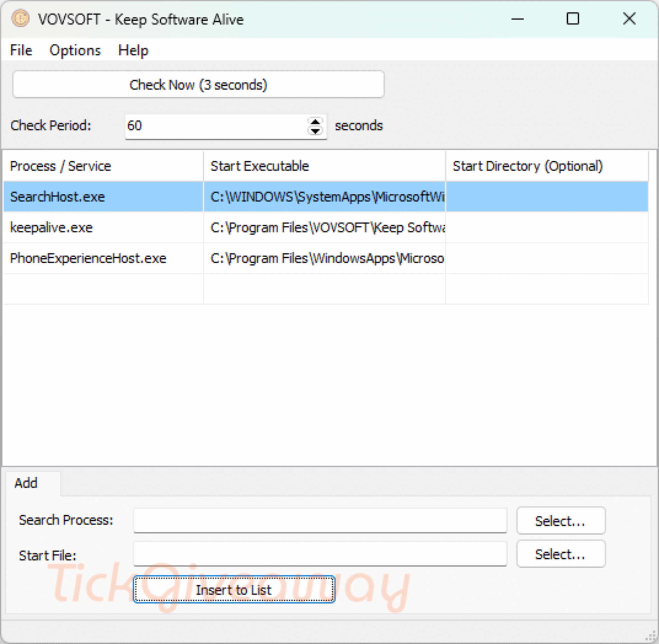Image resolution: width=659 pixels, height=644 pixels.
Task: Focus the Search Process input field
Action: tap(320, 520)
